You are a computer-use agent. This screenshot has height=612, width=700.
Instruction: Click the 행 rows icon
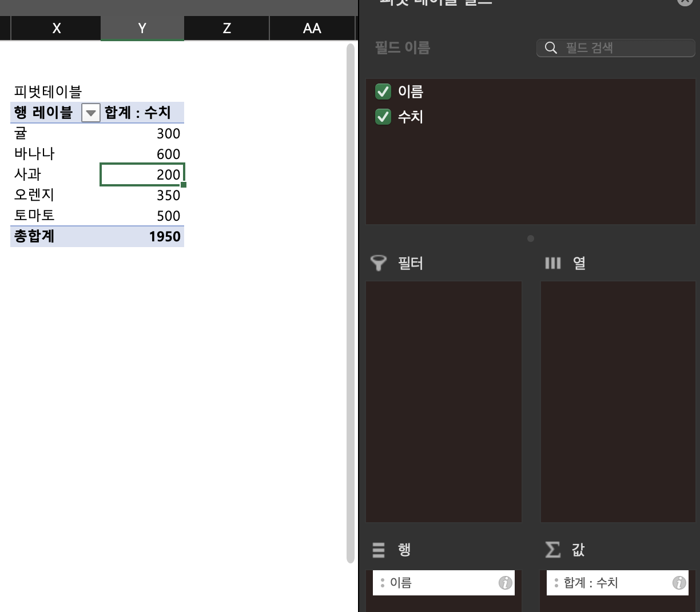point(379,550)
